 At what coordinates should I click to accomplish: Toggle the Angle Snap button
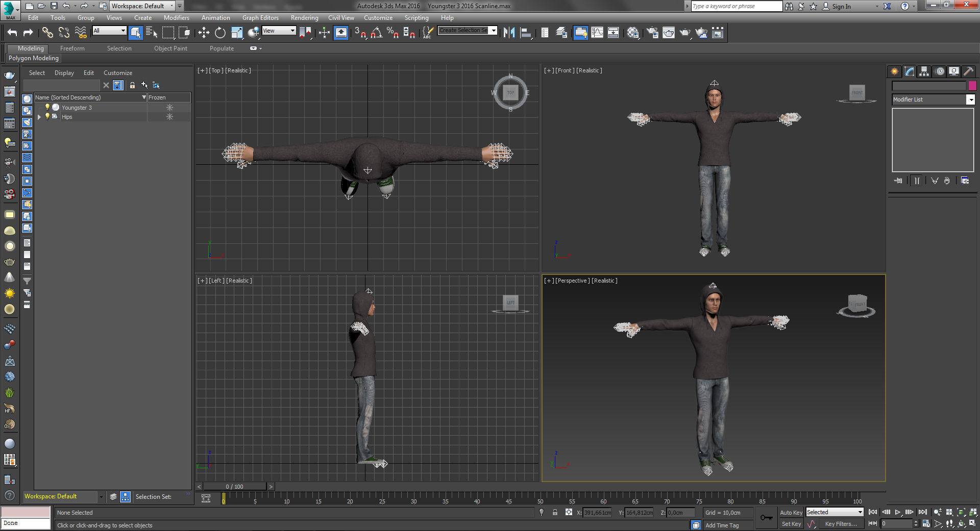point(377,33)
